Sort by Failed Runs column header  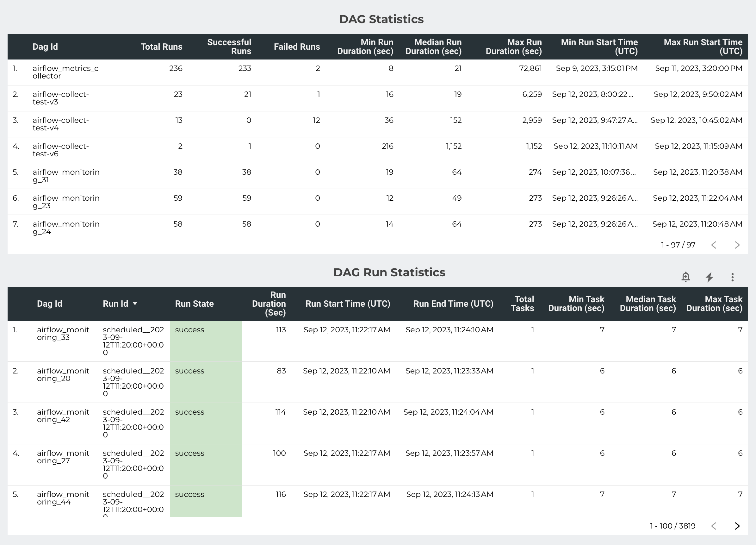pos(297,47)
